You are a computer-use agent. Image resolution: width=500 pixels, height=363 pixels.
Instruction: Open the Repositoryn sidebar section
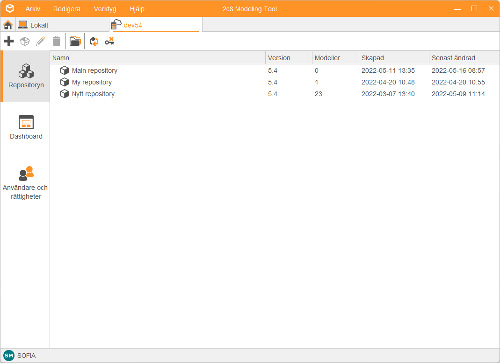[x=26, y=76]
